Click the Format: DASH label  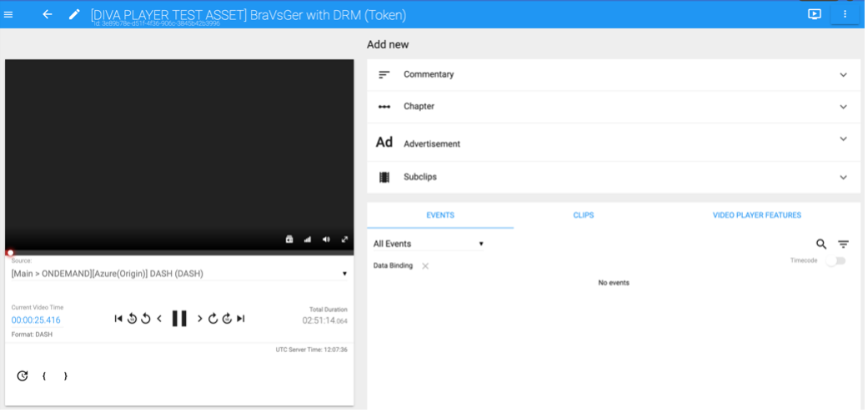coord(33,335)
